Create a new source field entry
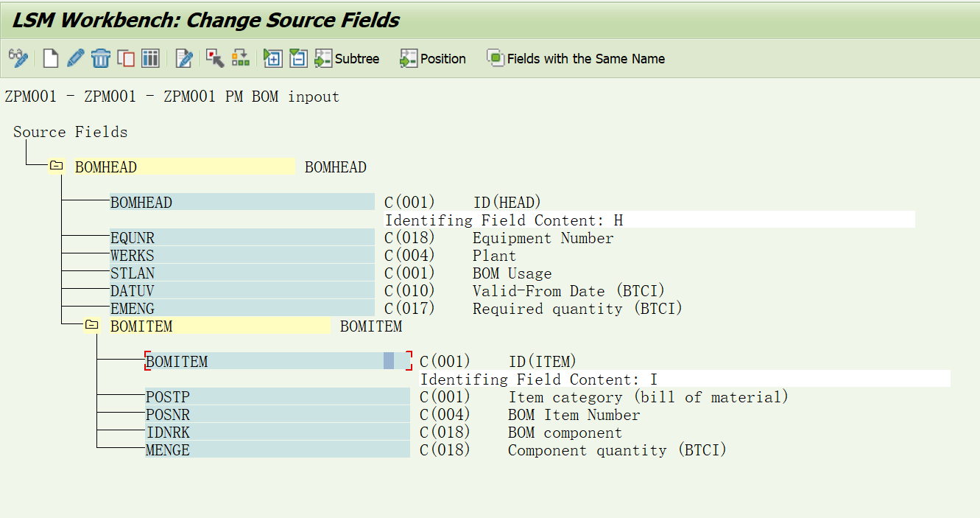 coord(50,57)
